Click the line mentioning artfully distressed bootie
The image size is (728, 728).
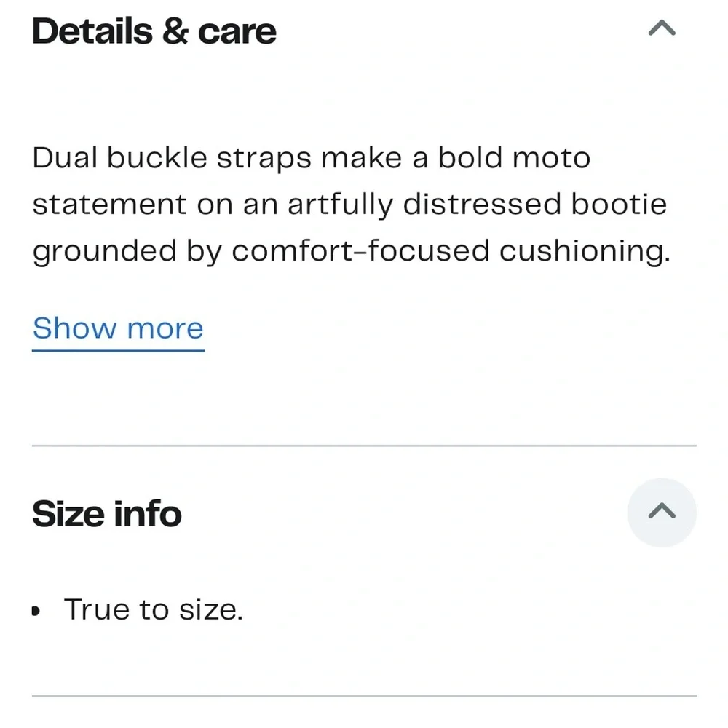(349, 205)
